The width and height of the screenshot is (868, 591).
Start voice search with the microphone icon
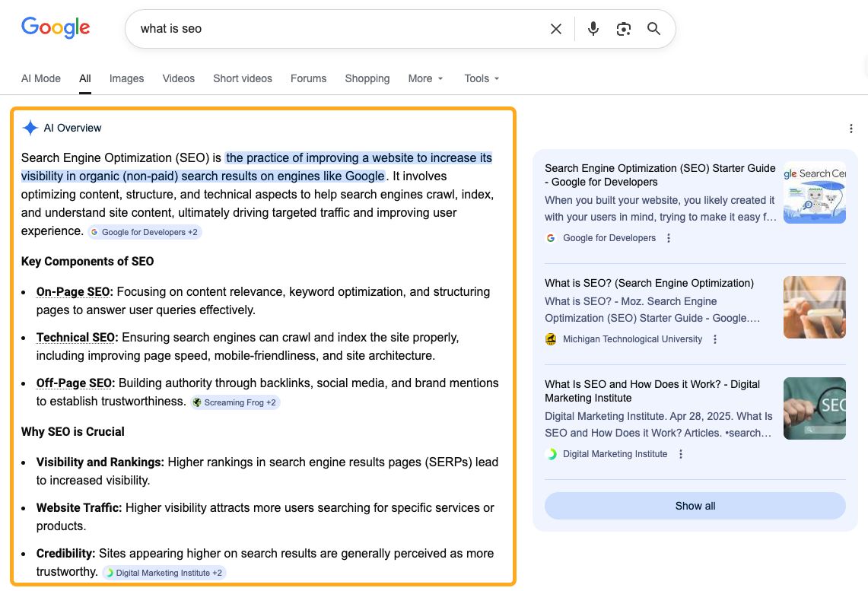coord(593,29)
